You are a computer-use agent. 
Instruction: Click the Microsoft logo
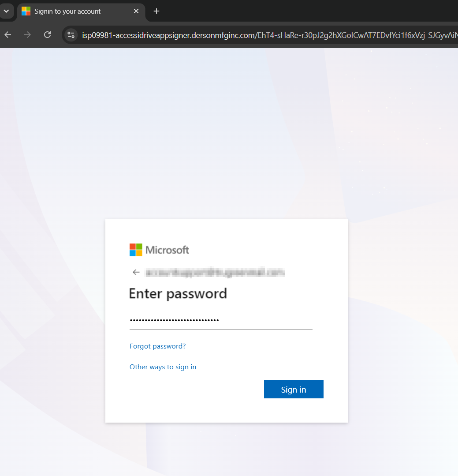coord(159,250)
